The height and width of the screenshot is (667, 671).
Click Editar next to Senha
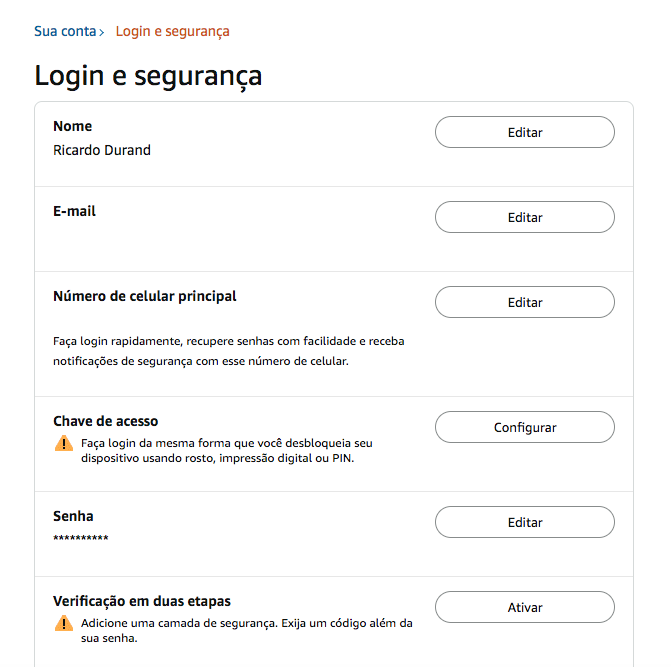pos(525,522)
